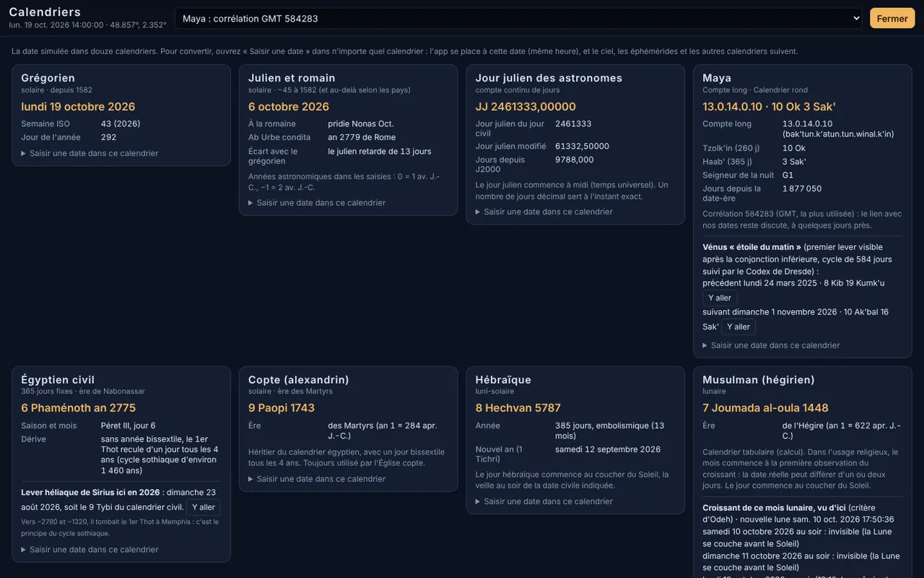
Task: Expand "Saisir une date" in the Maya card
Action: 771,345
